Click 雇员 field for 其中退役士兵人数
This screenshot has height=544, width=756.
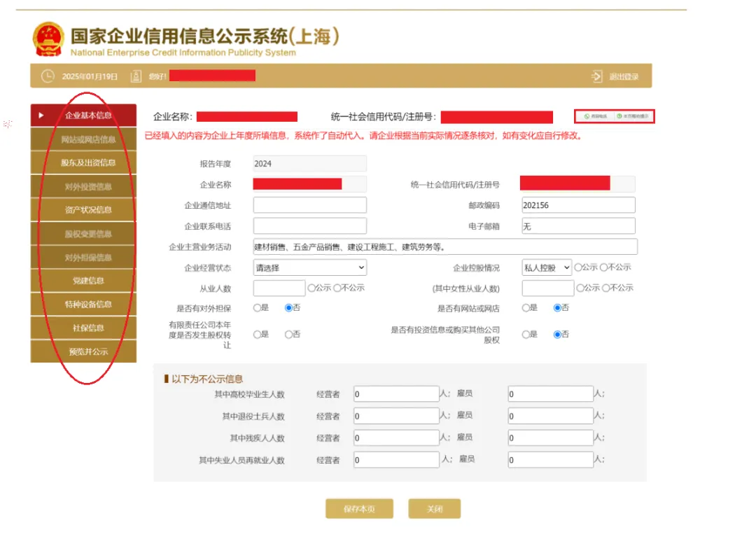pos(551,416)
